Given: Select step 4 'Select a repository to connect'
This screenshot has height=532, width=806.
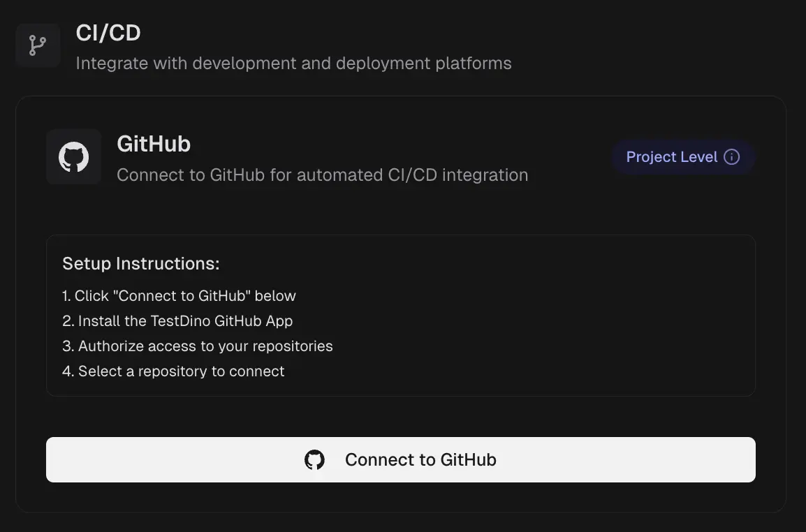Looking at the screenshot, I should (173, 371).
